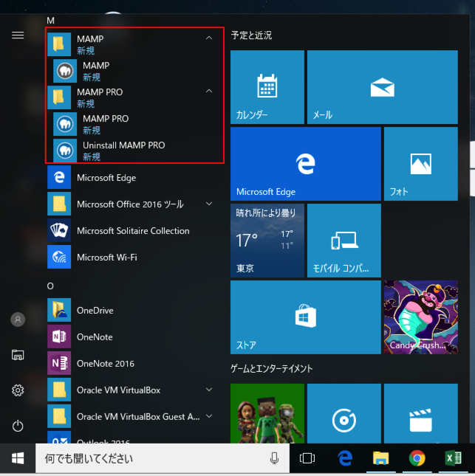This screenshot has width=475, height=476.
Task: Expand Oracle VM VirtualBox Guest Additions folder
Action: [x=209, y=416]
